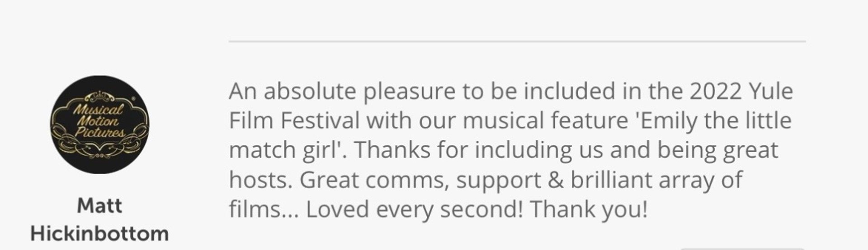Viewport: 868px width, 250px height.
Task: Click the review line starting 'An absolute pleasure'
Action: (511, 91)
